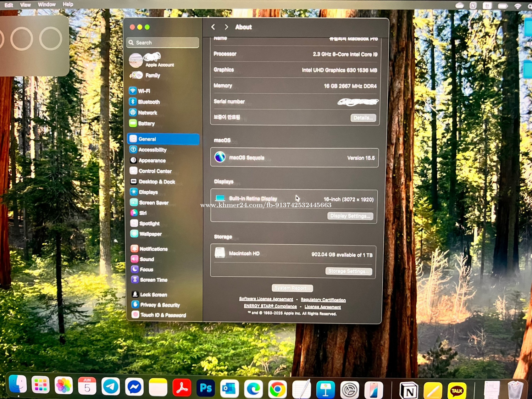Click the Search field in Settings
This screenshot has width=532, height=399.
tap(163, 43)
